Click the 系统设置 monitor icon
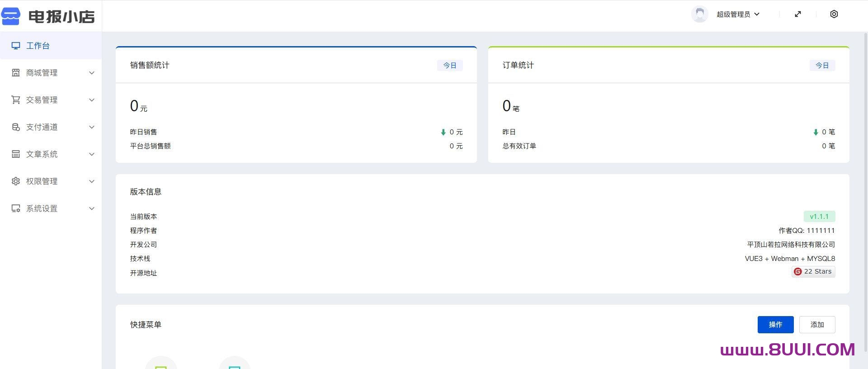The image size is (868, 369). (16, 208)
